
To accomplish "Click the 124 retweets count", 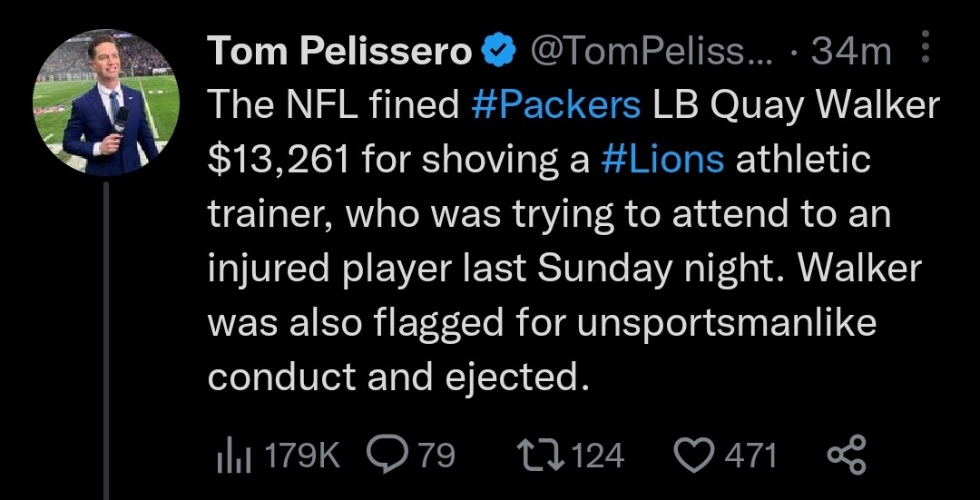I will pyautogui.click(x=598, y=454).
